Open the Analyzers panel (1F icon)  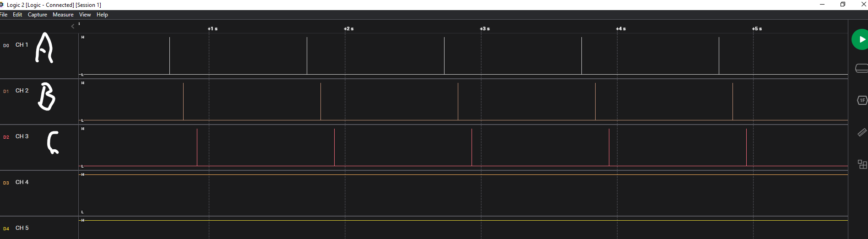[862, 100]
